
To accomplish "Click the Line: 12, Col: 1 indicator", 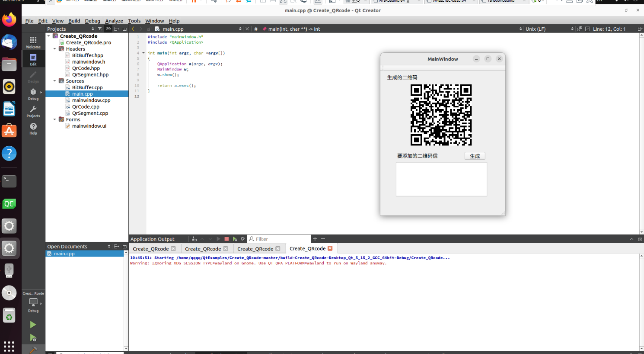I will coord(609,29).
